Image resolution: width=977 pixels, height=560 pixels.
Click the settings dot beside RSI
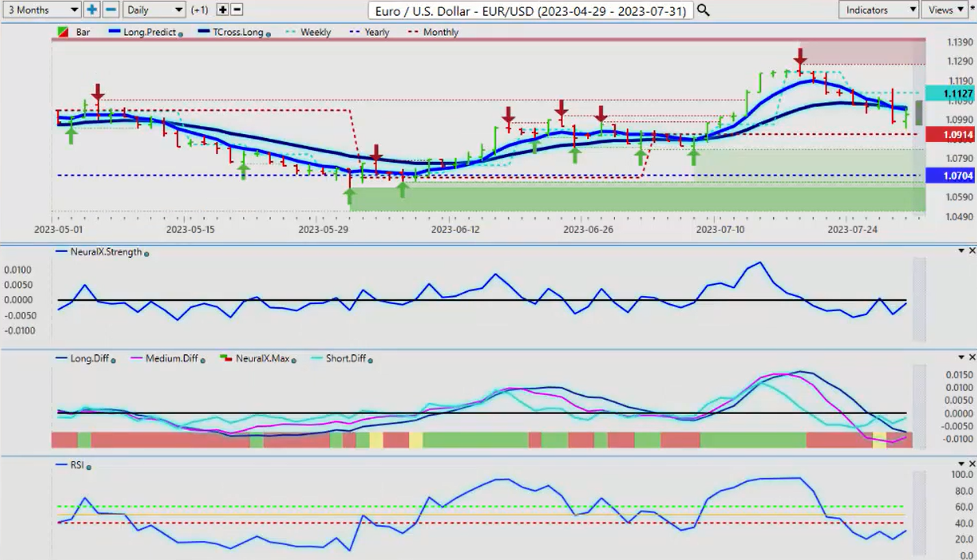88,466
